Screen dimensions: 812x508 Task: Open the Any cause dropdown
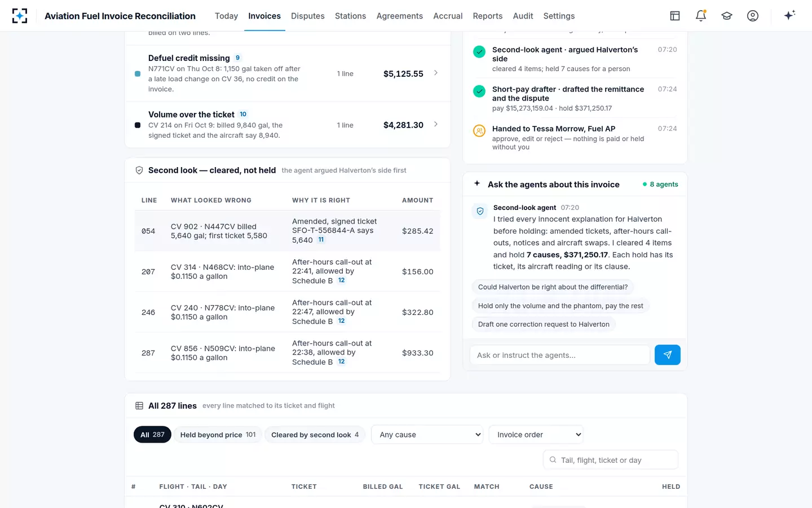tap(427, 435)
